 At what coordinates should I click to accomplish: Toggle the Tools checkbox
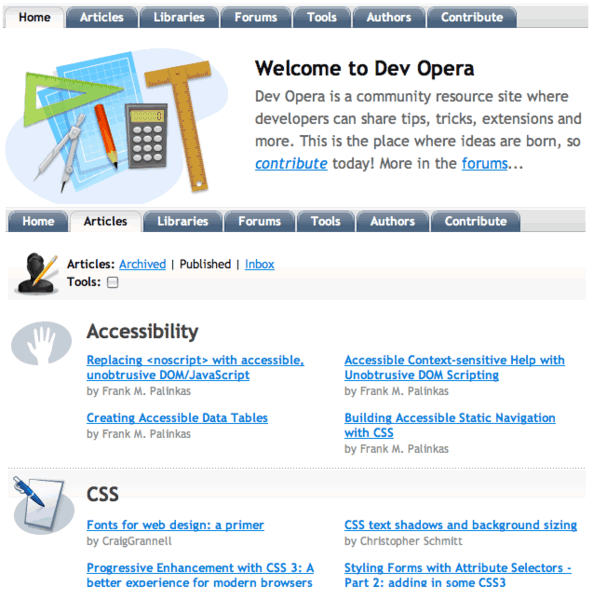(112, 282)
